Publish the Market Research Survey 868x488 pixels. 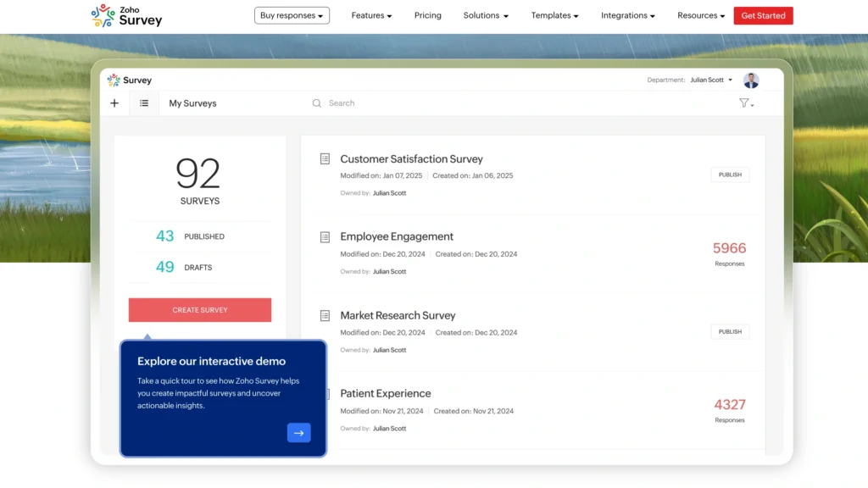tap(730, 332)
